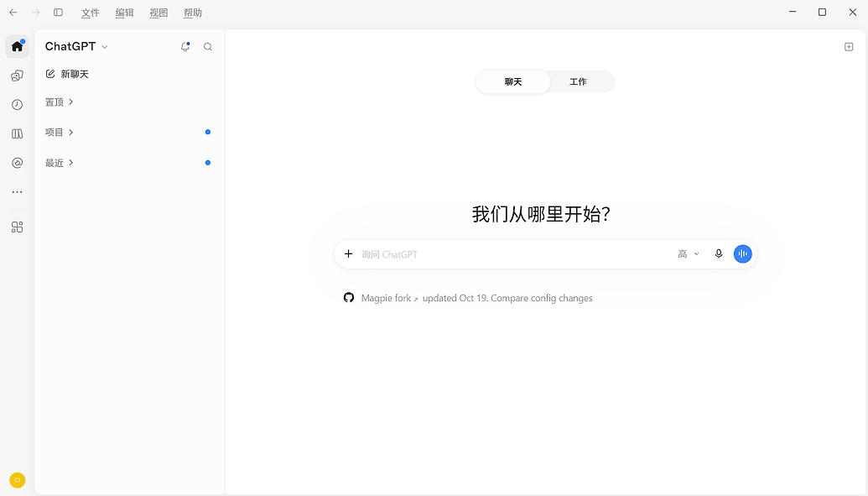Open the 视图 menu
Screen dimensions: 868x496
(x=159, y=13)
